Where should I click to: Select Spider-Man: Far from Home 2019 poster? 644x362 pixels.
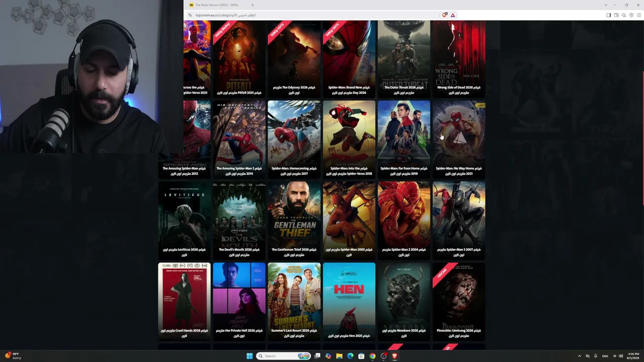(x=404, y=139)
